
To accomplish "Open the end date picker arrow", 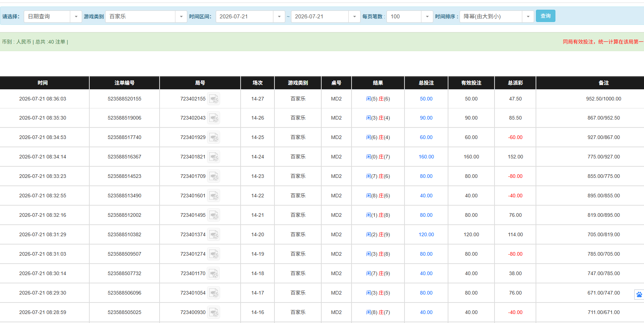I will [354, 17].
